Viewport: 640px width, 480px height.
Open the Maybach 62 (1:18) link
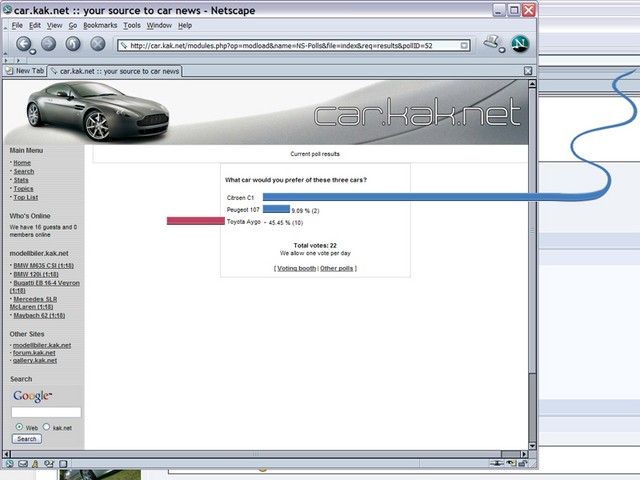(39, 316)
